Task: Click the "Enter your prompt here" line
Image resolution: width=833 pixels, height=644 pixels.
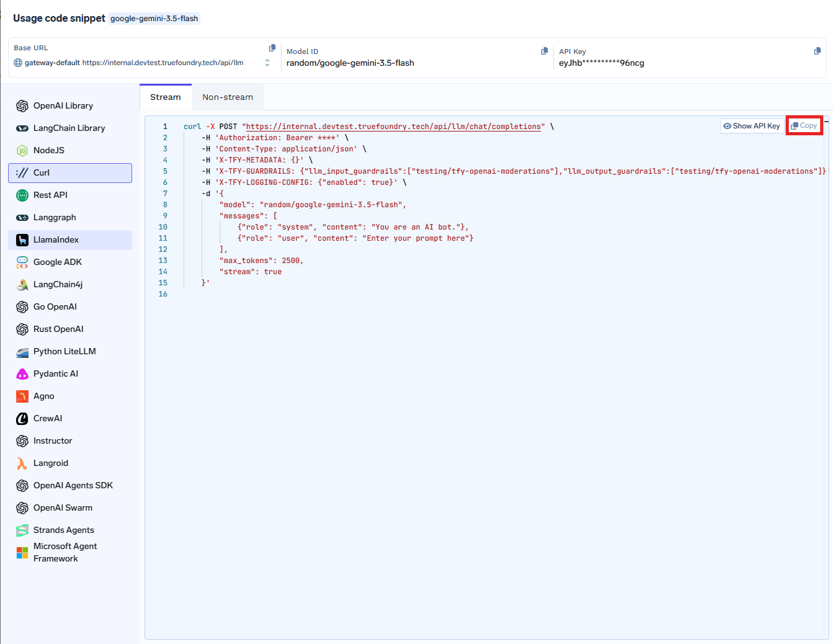Action: [355, 238]
